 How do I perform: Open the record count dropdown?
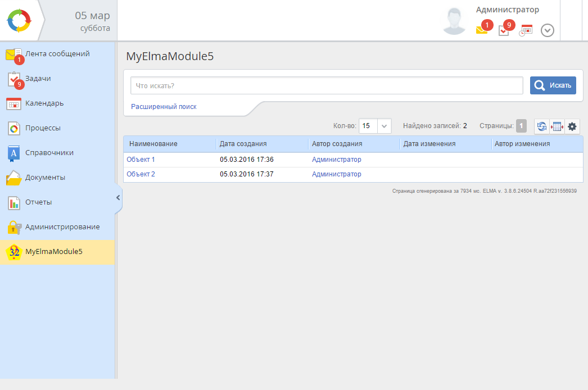coord(385,126)
